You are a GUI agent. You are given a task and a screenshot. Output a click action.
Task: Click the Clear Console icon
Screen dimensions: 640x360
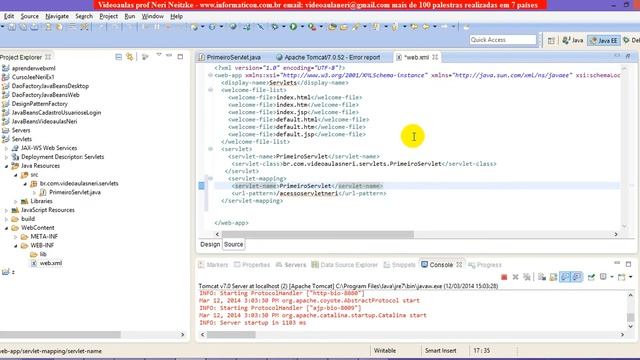(x=542, y=277)
